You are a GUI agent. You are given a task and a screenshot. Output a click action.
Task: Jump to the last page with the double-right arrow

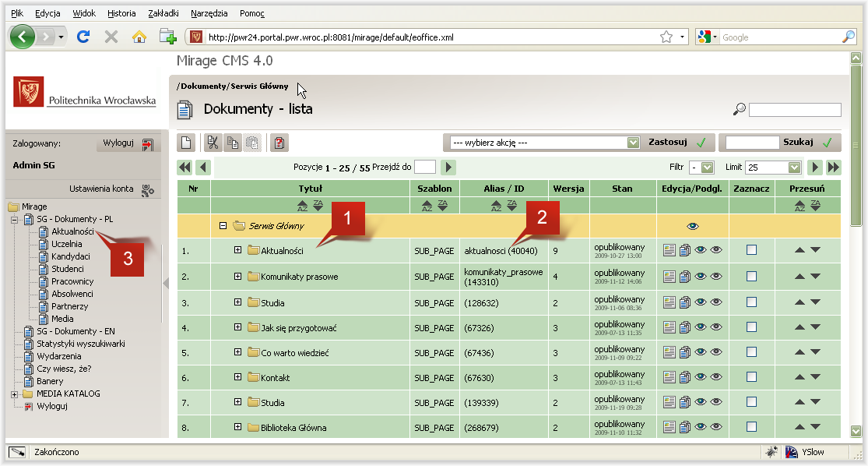pos(833,167)
